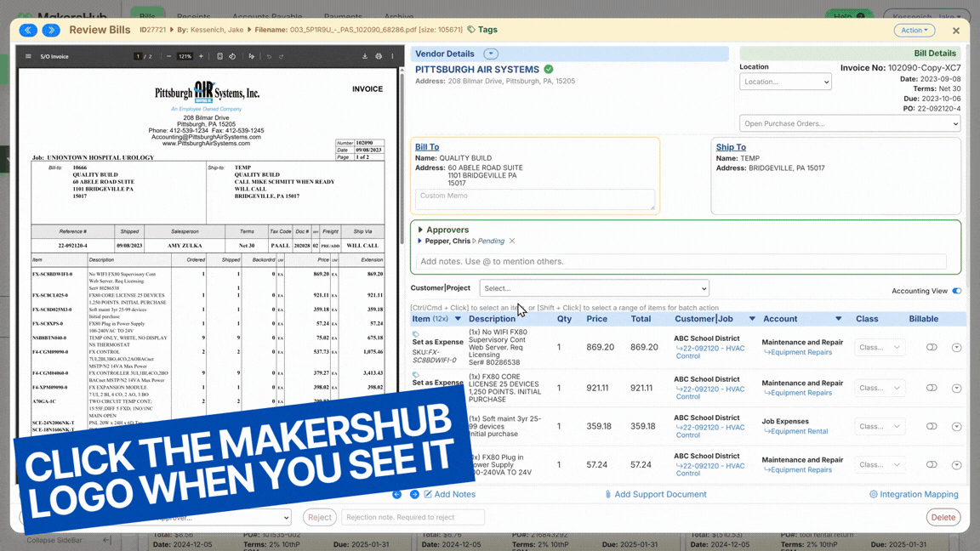Screen dimensions: 980x551
Task: Click the tag icon on 921.11 line item
Action: [x=416, y=375]
